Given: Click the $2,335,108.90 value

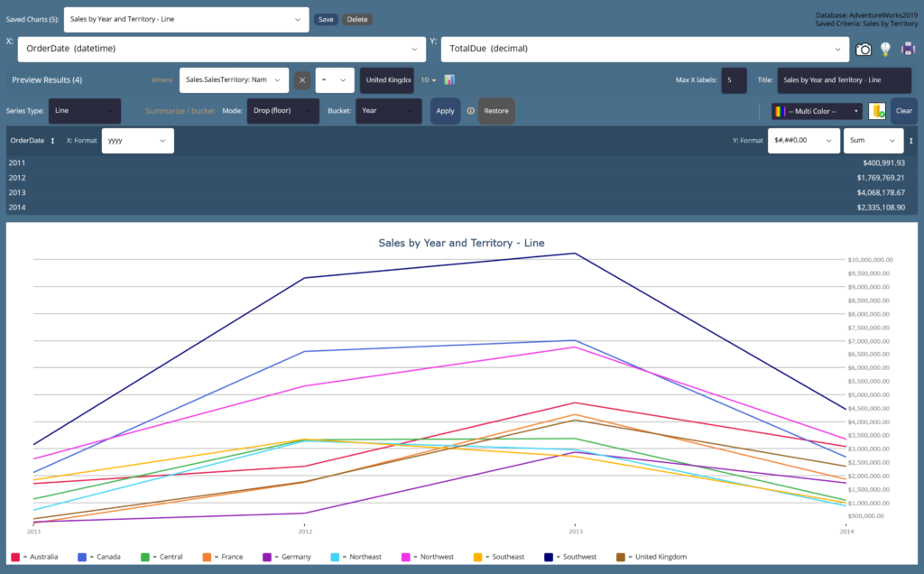Looking at the screenshot, I should [x=881, y=208].
